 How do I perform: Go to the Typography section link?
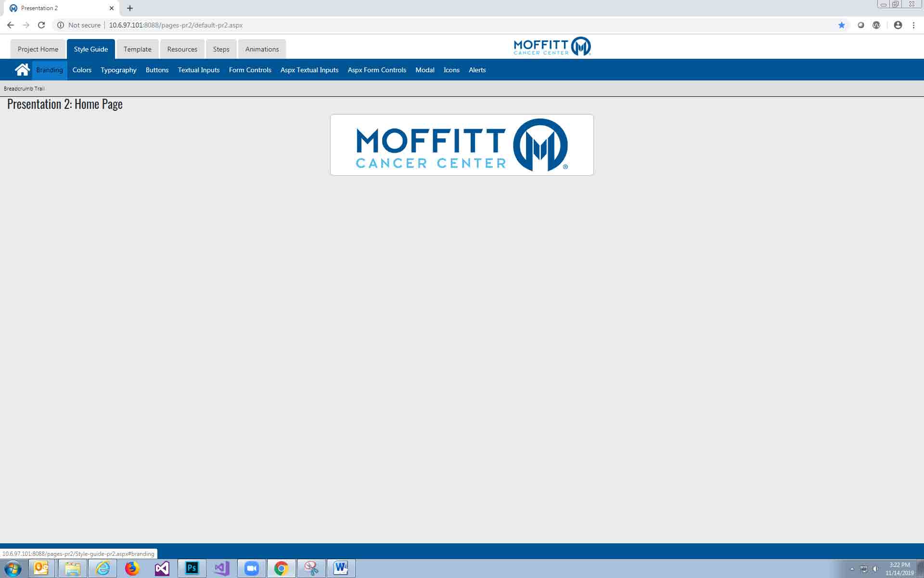(x=118, y=70)
